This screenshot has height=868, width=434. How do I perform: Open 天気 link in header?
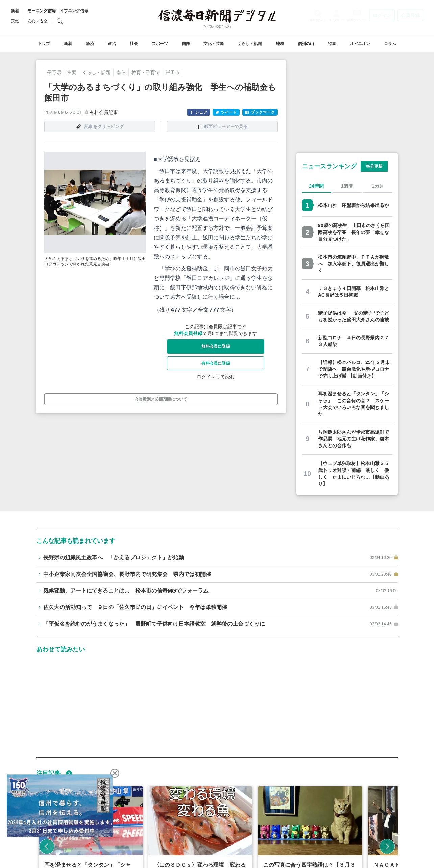(x=15, y=21)
